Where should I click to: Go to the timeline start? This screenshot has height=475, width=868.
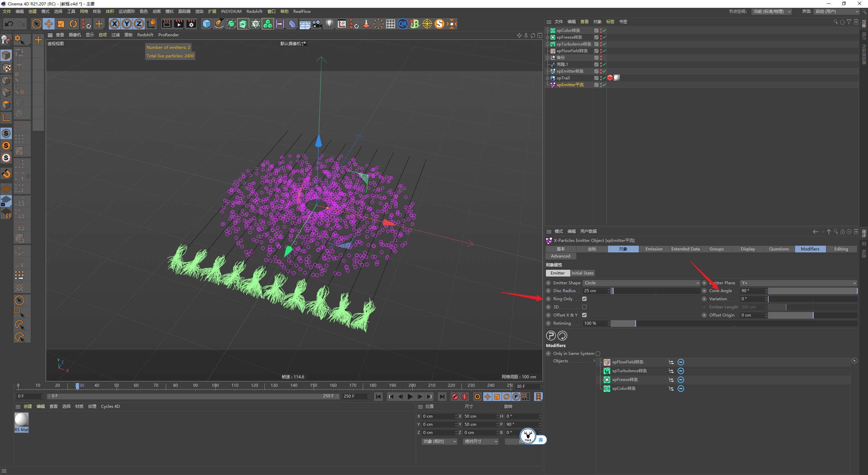[x=378, y=397]
